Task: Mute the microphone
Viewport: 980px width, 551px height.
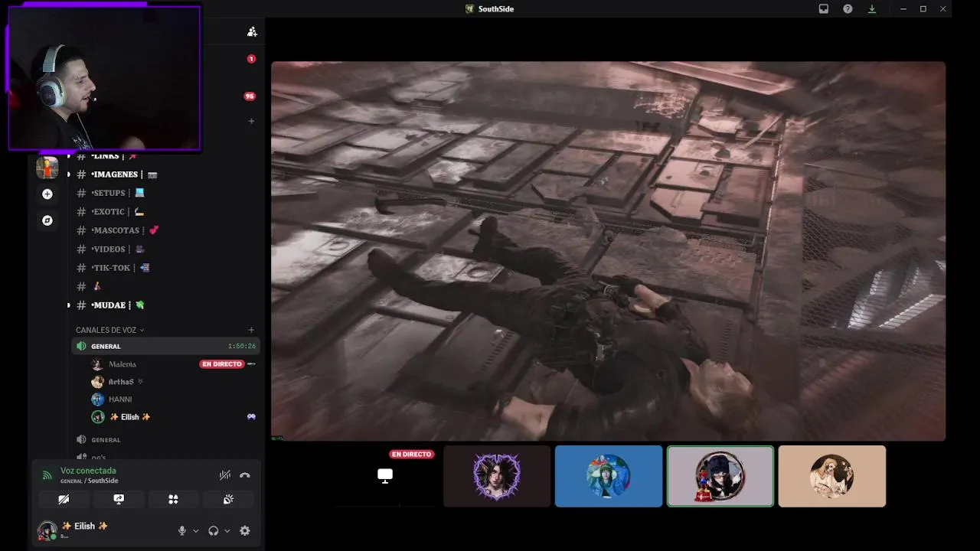Action: coord(181,530)
